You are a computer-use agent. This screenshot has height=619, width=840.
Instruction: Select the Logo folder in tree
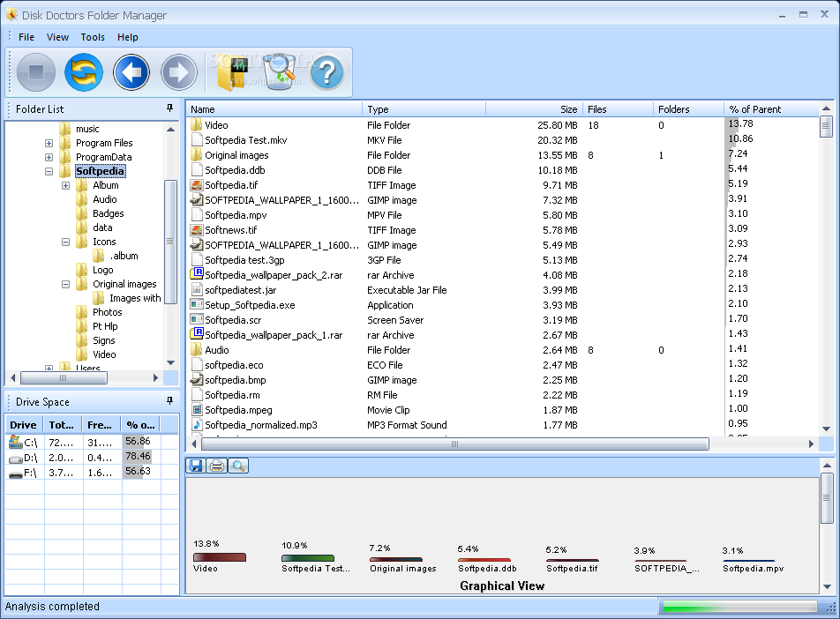click(103, 270)
